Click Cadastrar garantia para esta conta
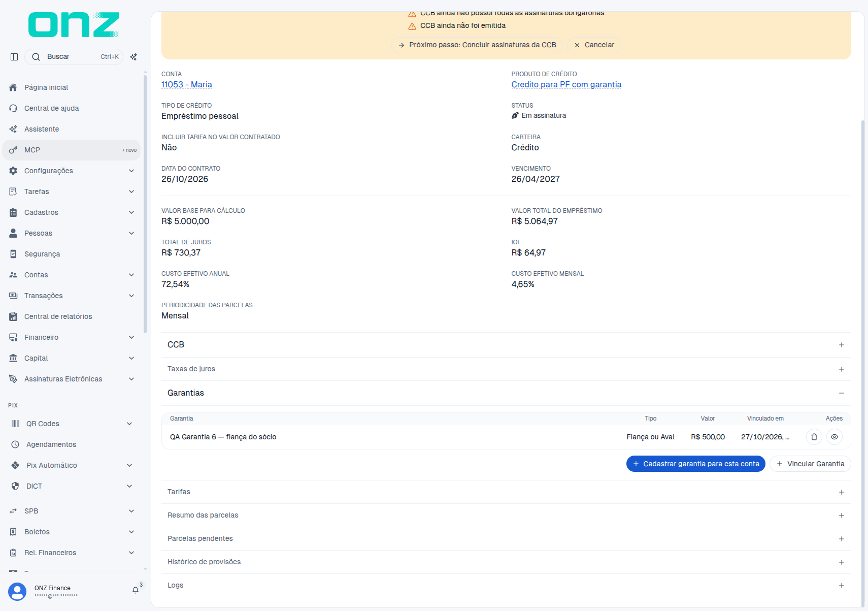The width and height of the screenshot is (868, 611). 695,464
